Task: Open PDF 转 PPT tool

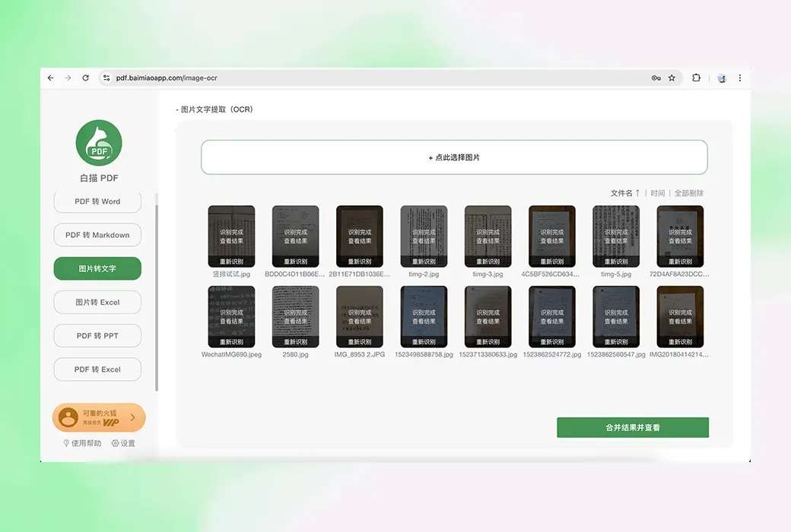Action: point(97,336)
